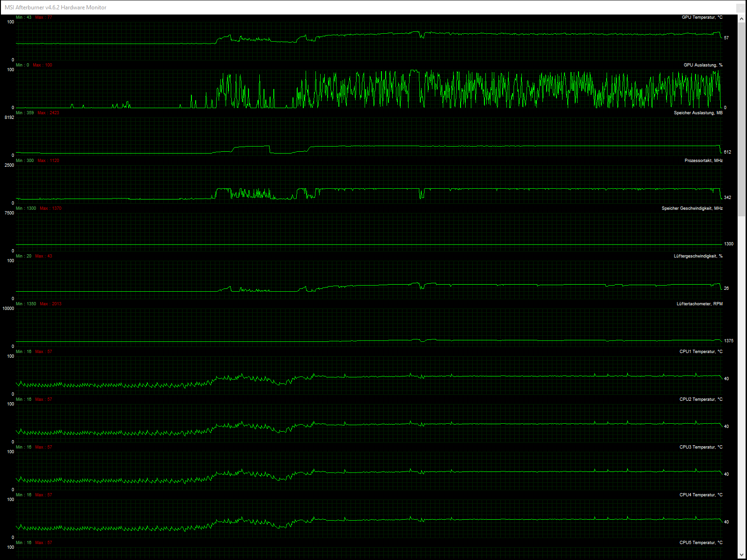Click the CPU5 Temperatur label
747x560 pixels.
click(x=701, y=543)
